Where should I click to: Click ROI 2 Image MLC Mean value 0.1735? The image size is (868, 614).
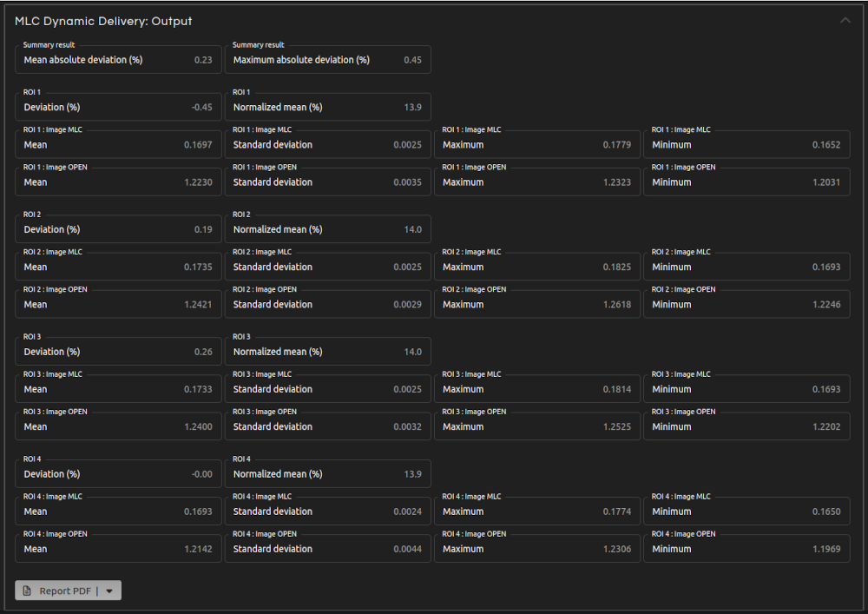pyautogui.click(x=198, y=267)
